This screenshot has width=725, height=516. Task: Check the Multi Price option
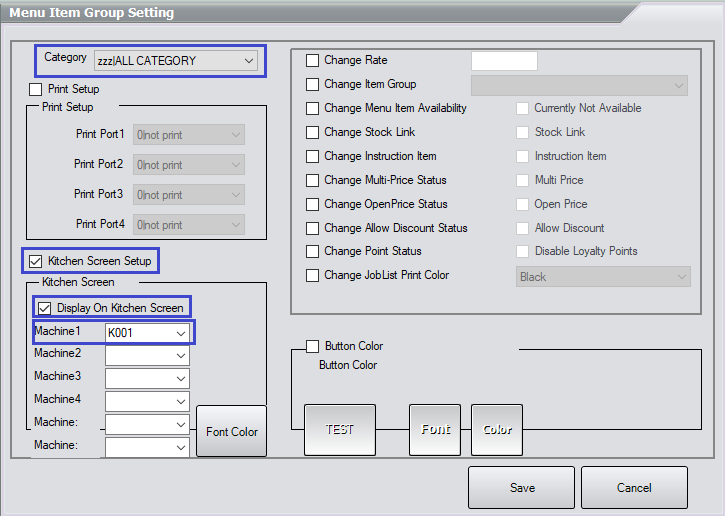click(x=522, y=180)
